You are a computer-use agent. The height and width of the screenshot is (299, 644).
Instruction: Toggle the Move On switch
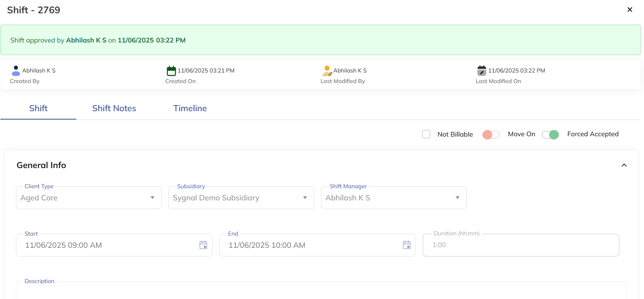pyautogui.click(x=491, y=134)
